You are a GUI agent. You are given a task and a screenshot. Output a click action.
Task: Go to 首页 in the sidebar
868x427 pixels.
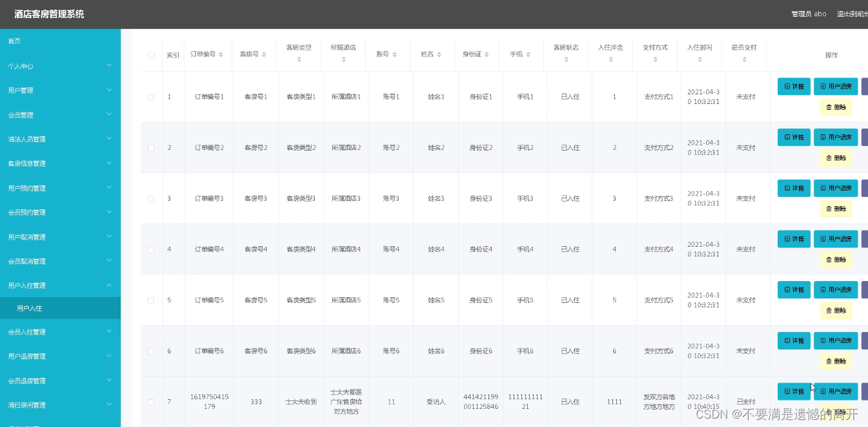(x=60, y=41)
